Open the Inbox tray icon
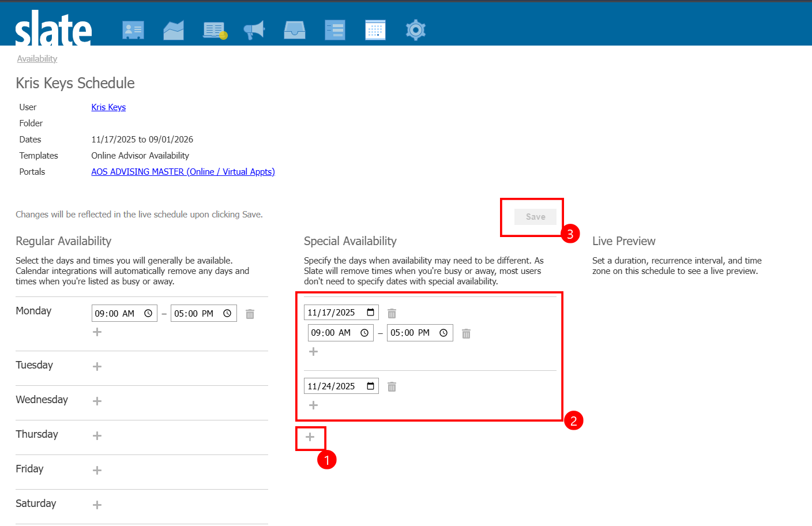Image resolution: width=812 pixels, height=526 pixels. (x=295, y=30)
